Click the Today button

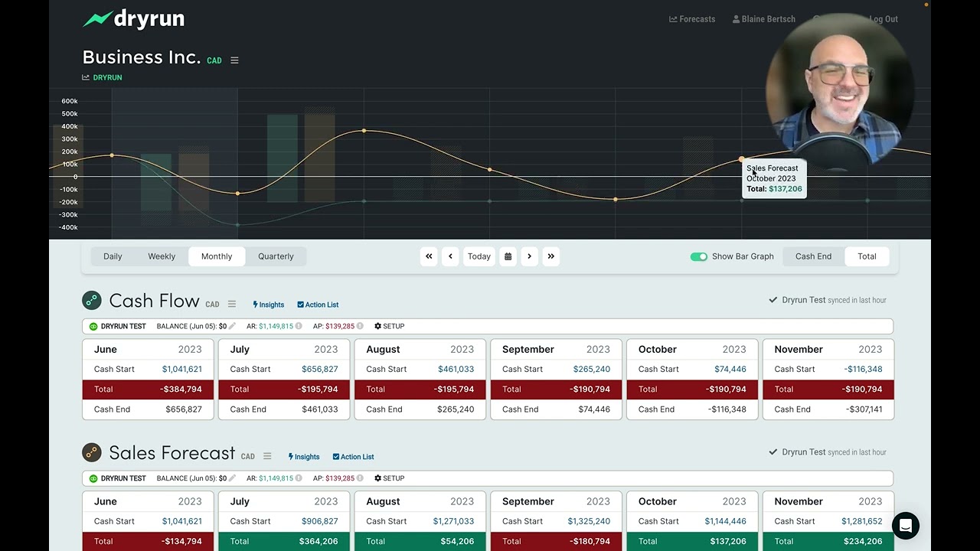tap(479, 256)
